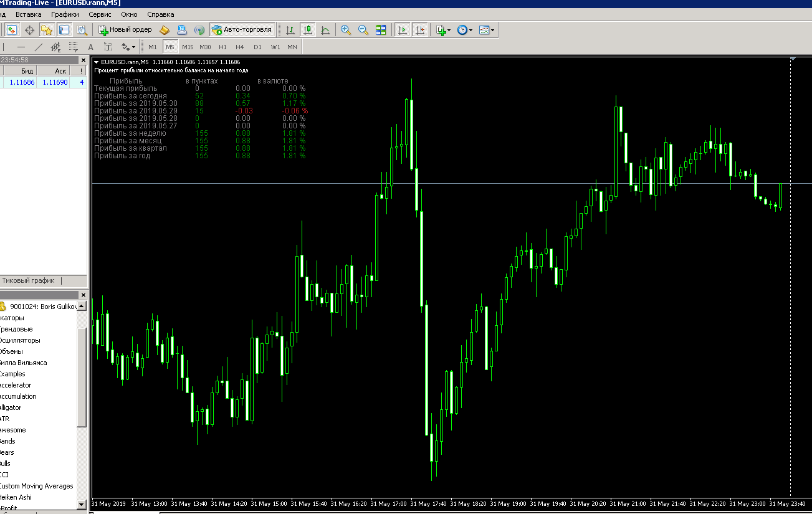Open the Вставка menu
The image size is (812, 514).
(29, 14)
